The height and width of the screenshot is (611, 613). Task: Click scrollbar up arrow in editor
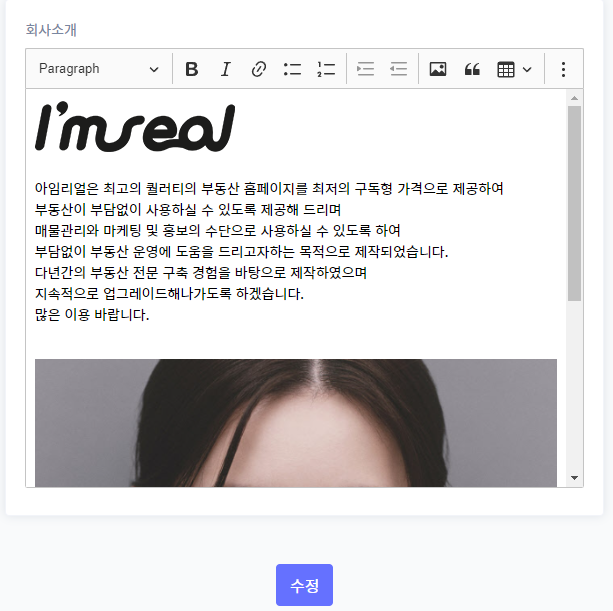pyautogui.click(x=574, y=98)
